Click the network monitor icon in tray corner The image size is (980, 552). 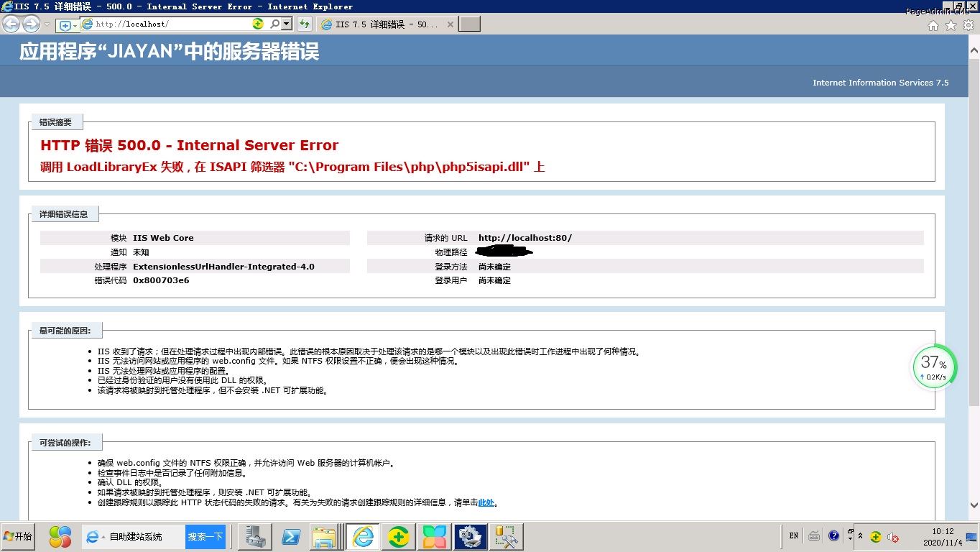972,537
